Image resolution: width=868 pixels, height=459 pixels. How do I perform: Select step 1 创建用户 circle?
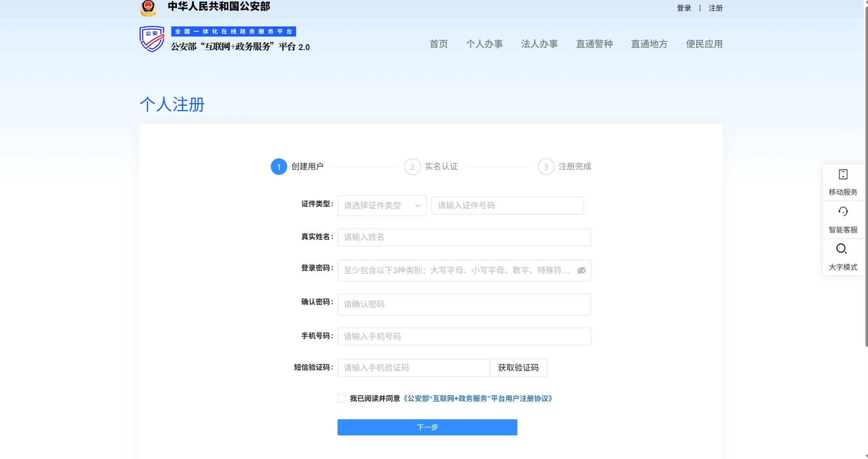pyautogui.click(x=279, y=167)
